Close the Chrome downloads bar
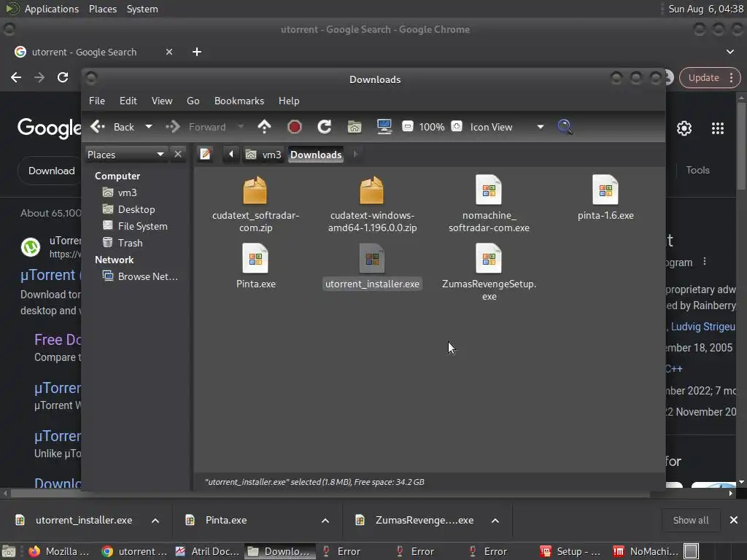 click(x=734, y=520)
